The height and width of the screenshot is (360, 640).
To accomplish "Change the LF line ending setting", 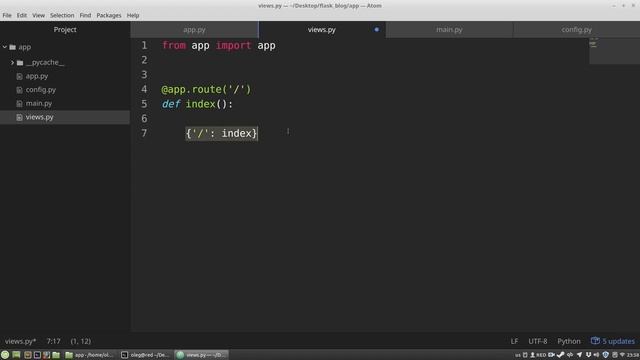I will pos(514,341).
